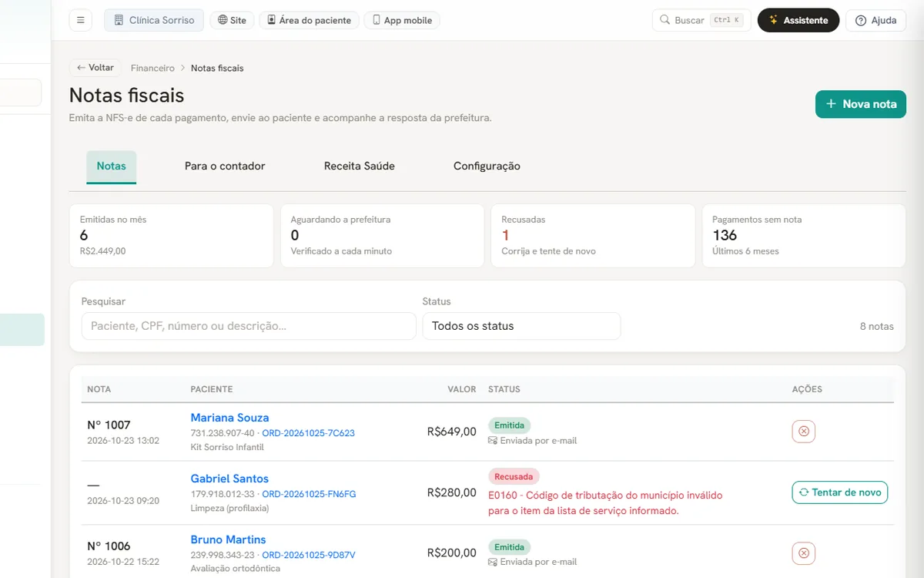Open order ORD-20261025-FN6FG
This screenshot has height=578, width=924.
pos(310,494)
